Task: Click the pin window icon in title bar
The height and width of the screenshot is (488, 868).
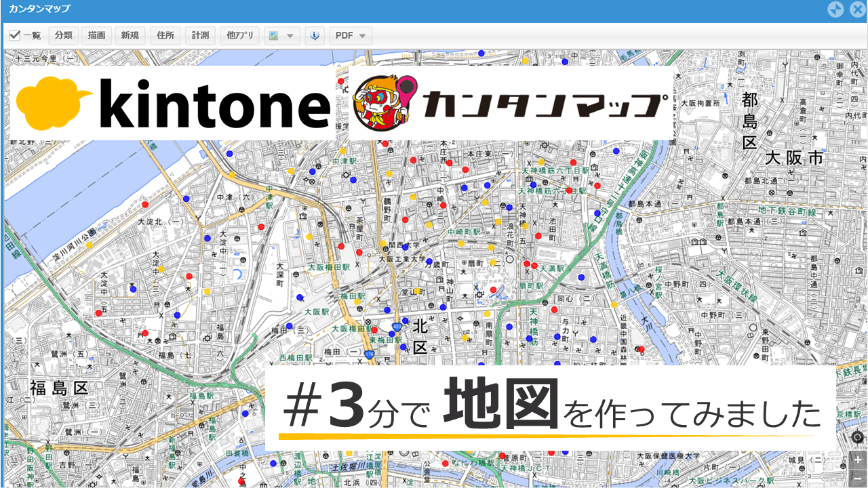Action: click(835, 9)
